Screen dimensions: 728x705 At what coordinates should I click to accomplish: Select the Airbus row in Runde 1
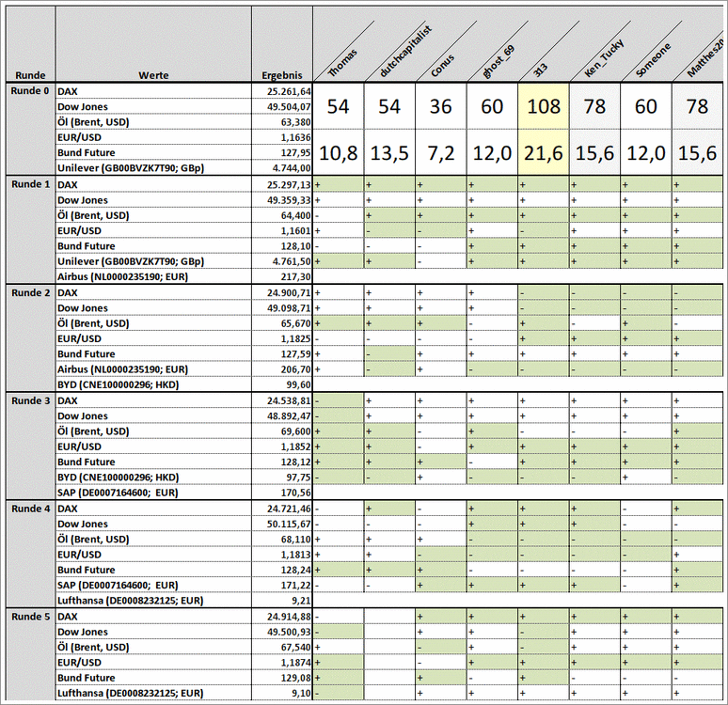click(x=122, y=276)
